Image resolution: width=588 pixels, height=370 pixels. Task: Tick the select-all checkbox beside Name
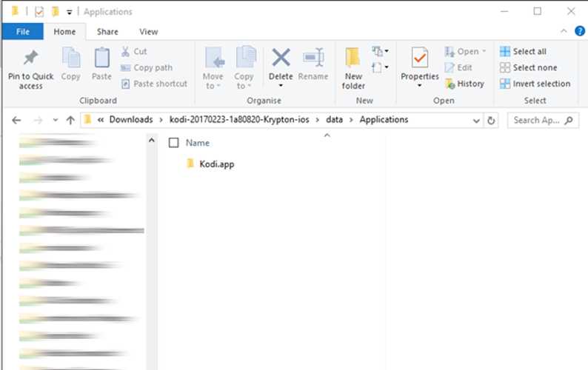pyautogui.click(x=174, y=143)
